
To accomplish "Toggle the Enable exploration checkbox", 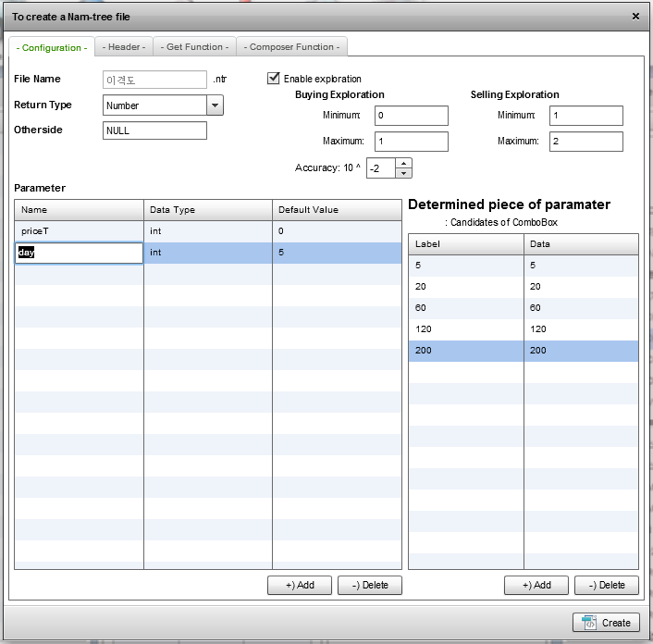I will pos(273,79).
